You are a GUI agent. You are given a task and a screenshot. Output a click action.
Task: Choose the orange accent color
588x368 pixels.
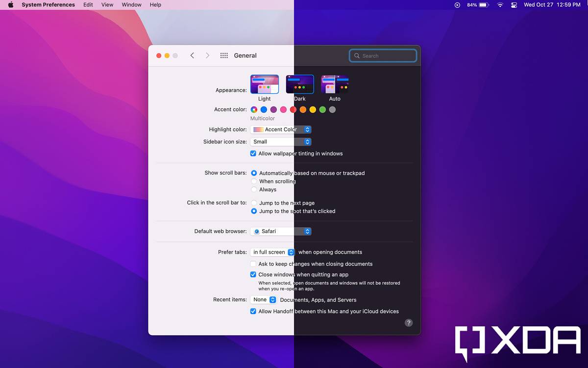[303, 110]
